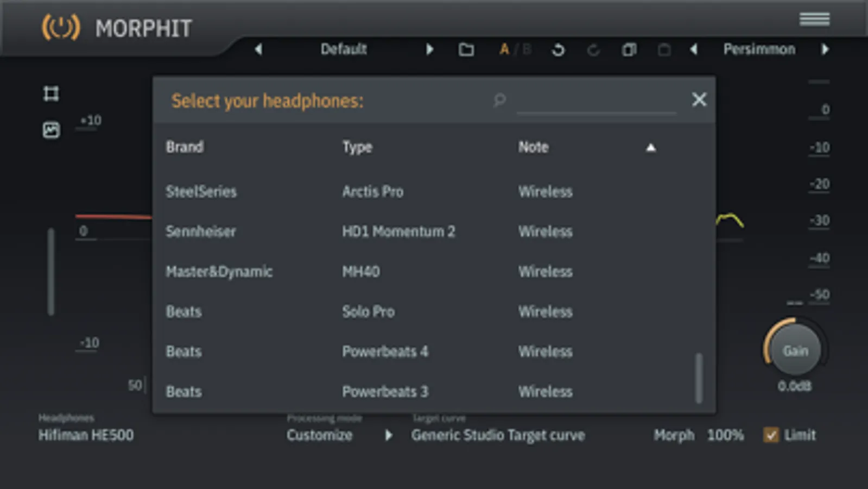
Task: Go to the next preset after Default
Action: [429, 49]
